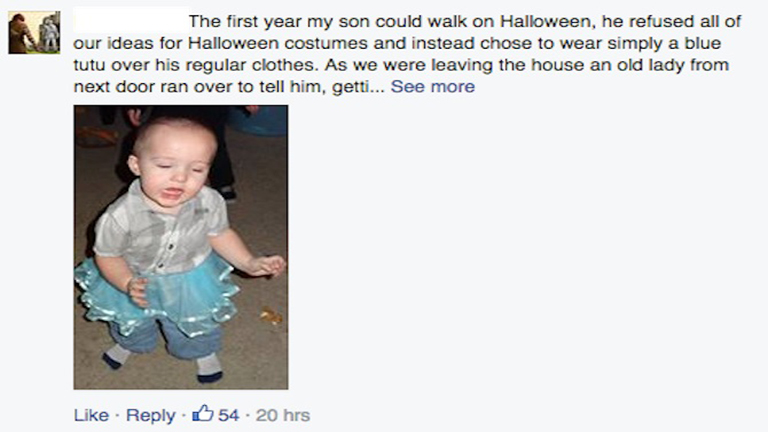Expand the comment with See more
The width and height of the screenshot is (768, 432).
tap(432, 87)
